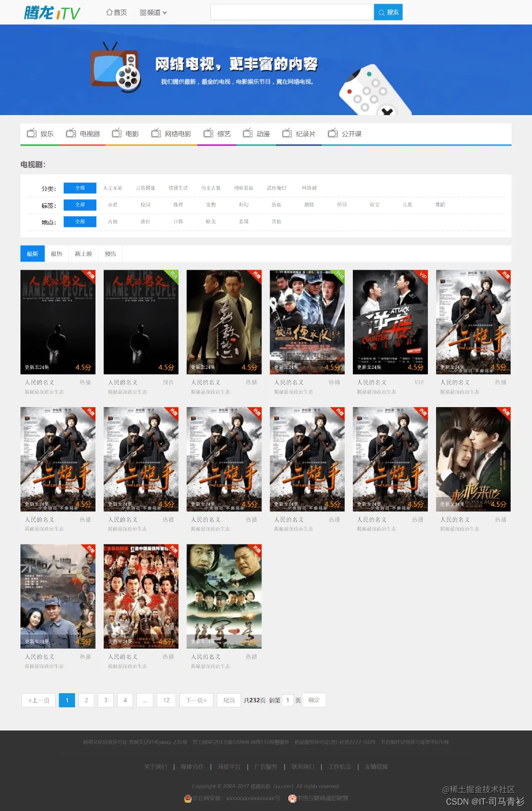Choose the 舞蹈 tag filter
Viewport: 532px width, 811px height.
tap(440, 205)
